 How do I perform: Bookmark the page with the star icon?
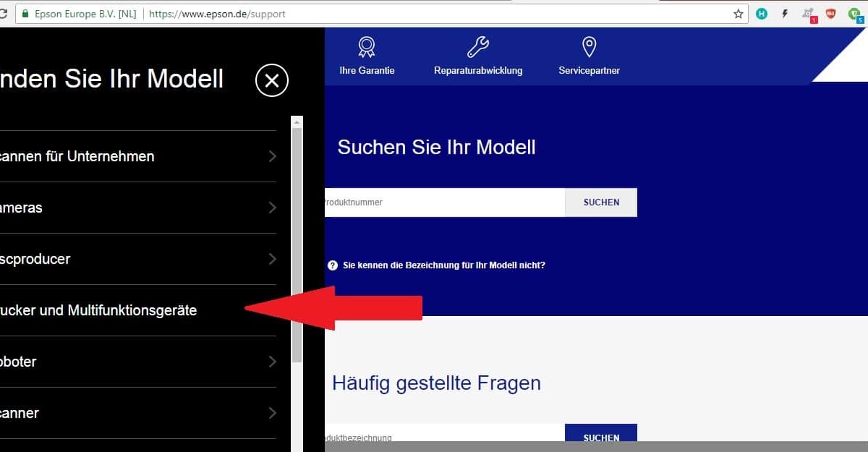tap(739, 14)
